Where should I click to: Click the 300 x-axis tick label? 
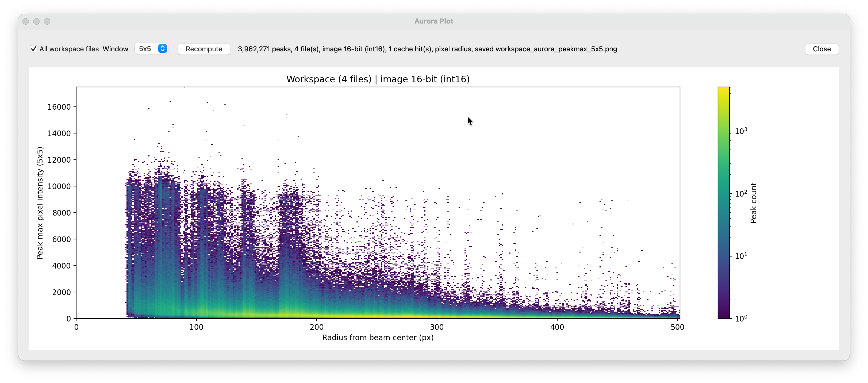click(x=437, y=327)
